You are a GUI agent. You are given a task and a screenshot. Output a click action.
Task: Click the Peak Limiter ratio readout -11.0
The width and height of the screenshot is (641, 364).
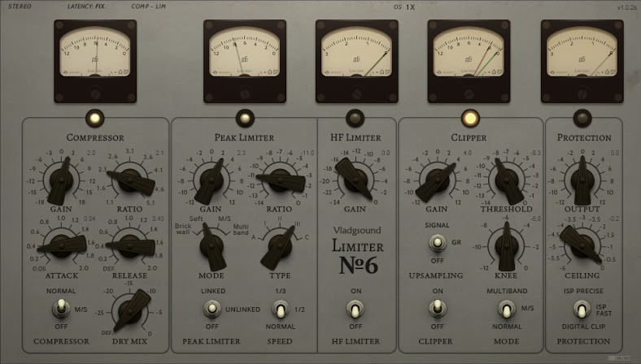tap(307, 153)
